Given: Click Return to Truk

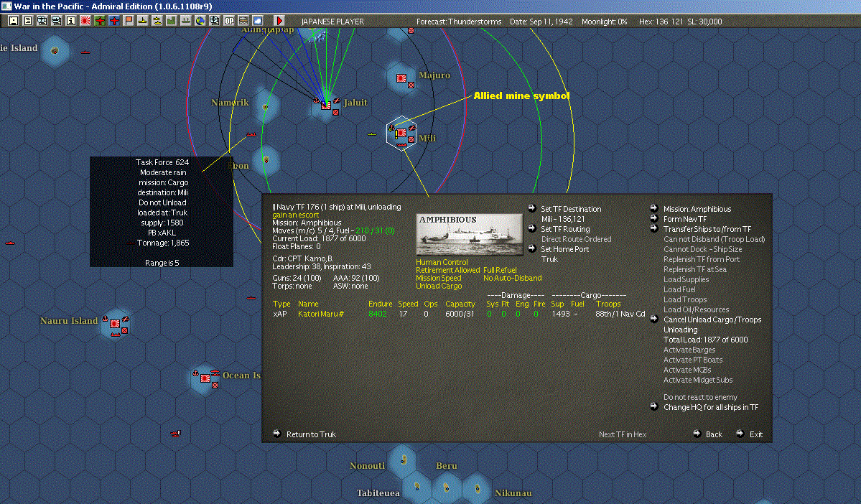Looking at the screenshot, I should pyautogui.click(x=311, y=434).
